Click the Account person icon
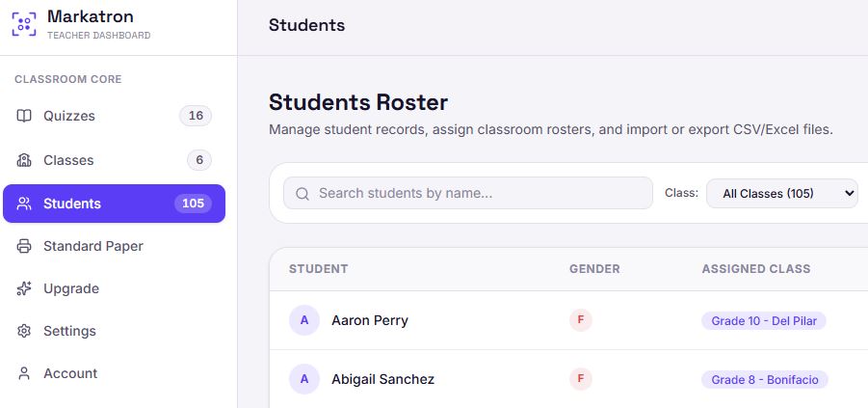This screenshot has width=868, height=408. click(24, 373)
